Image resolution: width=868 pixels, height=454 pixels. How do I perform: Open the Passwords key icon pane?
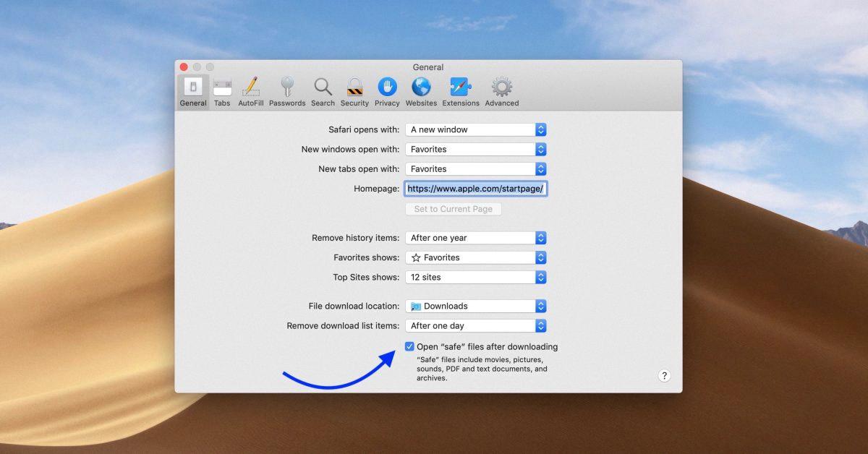point(287,92)
